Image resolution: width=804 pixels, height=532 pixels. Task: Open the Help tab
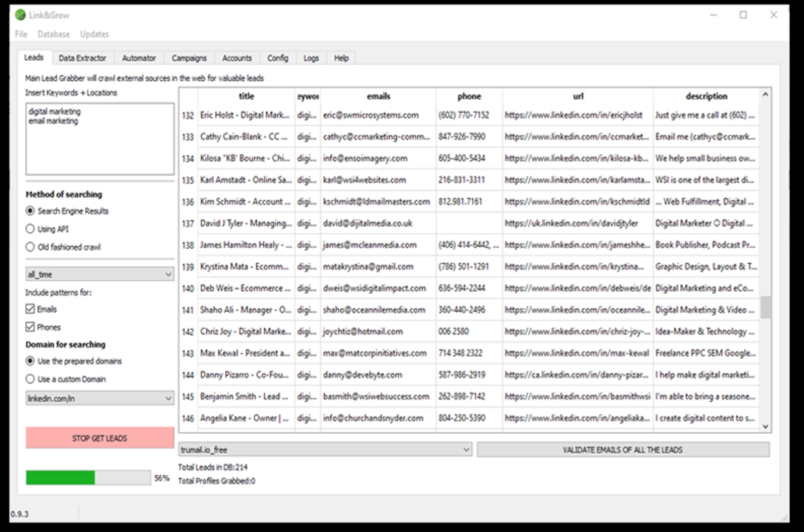coord(341,58)
